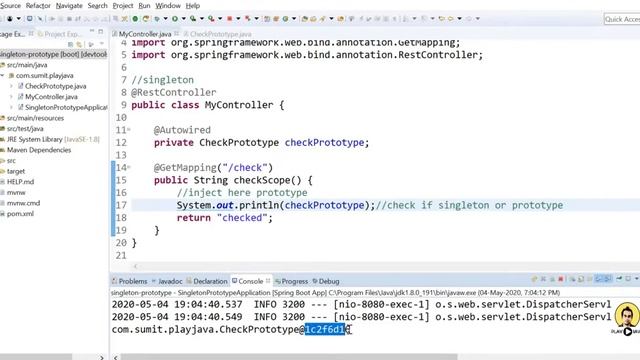The width and height of the screenshot is (640, 360).
Task: Click the New Java Class toolbar icon
Action: [x=285, y=19]
